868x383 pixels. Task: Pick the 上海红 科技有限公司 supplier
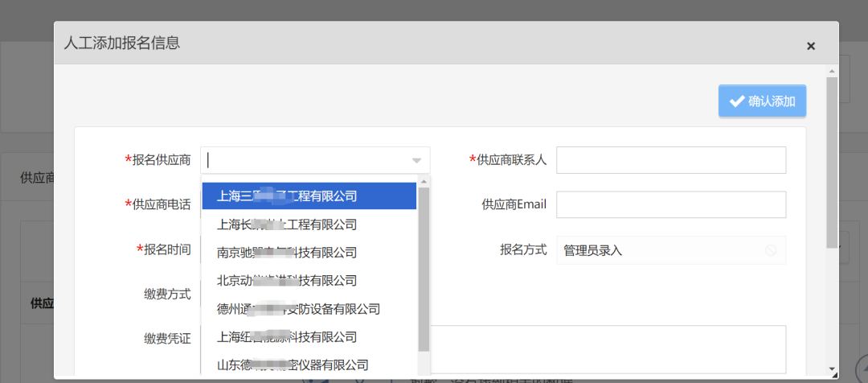(309, 336)
